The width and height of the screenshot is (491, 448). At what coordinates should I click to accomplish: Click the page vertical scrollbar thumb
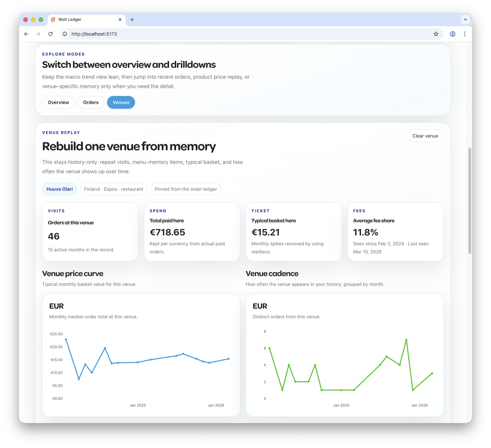[470, 201]
